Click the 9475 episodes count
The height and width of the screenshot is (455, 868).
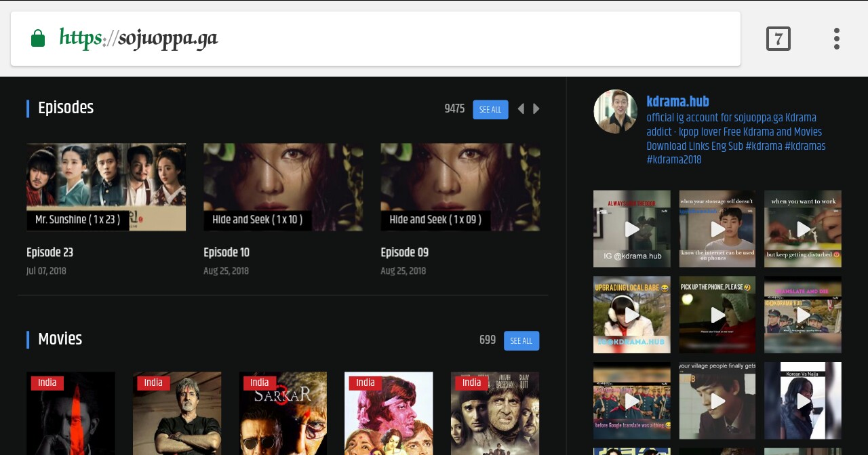(x=454, y=109)
